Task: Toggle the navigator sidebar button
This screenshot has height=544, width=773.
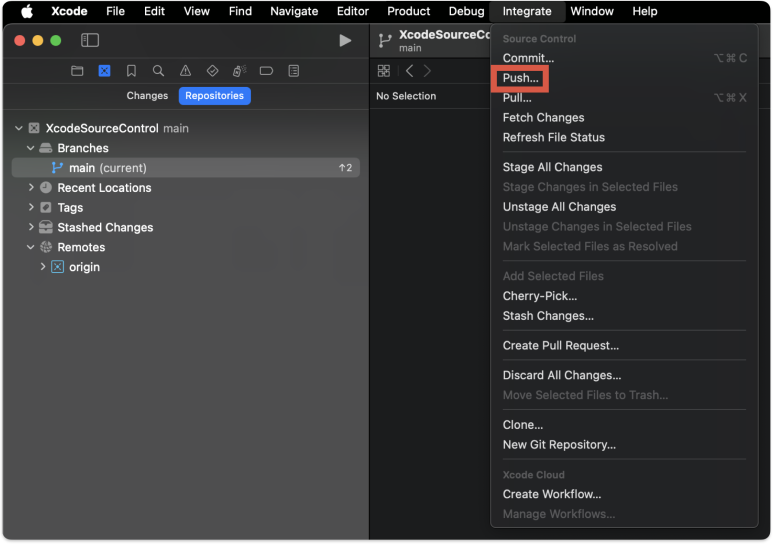Action: pos(90,40)
